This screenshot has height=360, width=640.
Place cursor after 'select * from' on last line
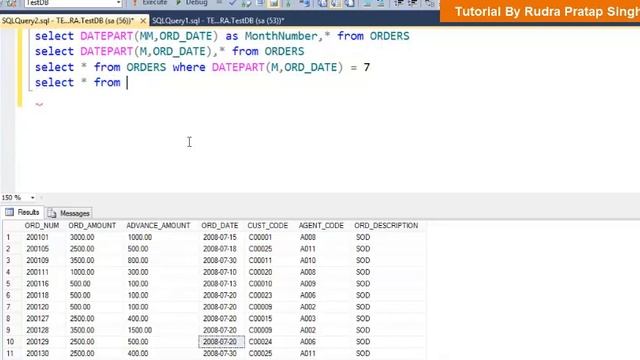[x=127, y=83]
